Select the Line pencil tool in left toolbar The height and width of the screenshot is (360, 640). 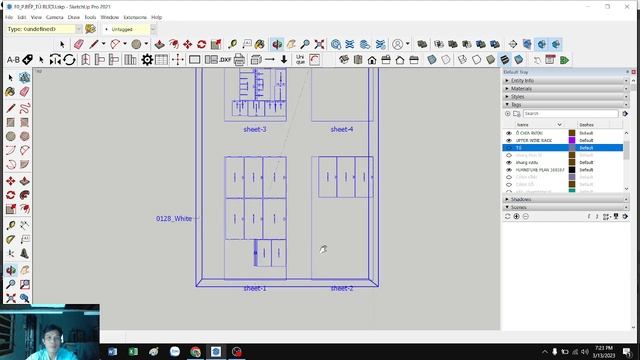(11, 108)
